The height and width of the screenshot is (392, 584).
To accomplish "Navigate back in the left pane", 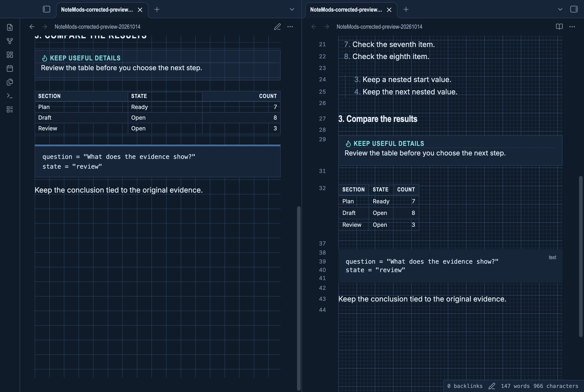I will click(32, 27).
